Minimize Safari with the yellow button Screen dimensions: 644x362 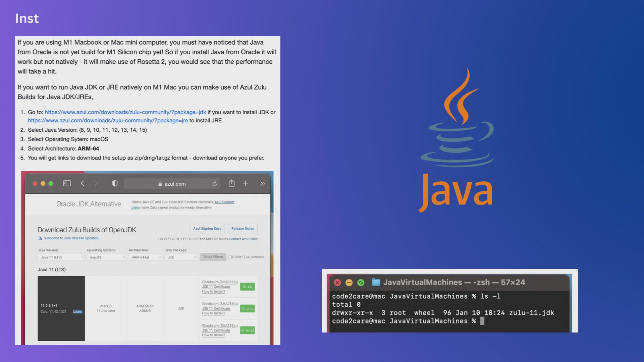(43, 183)
